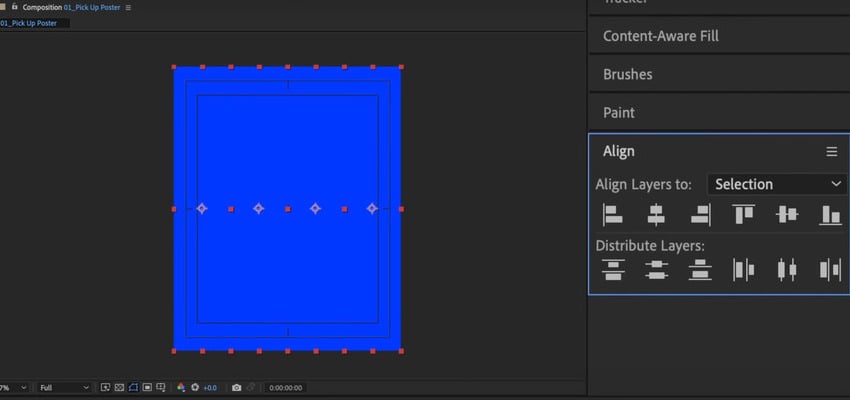Open the Brushes panel

coord(628,74)
